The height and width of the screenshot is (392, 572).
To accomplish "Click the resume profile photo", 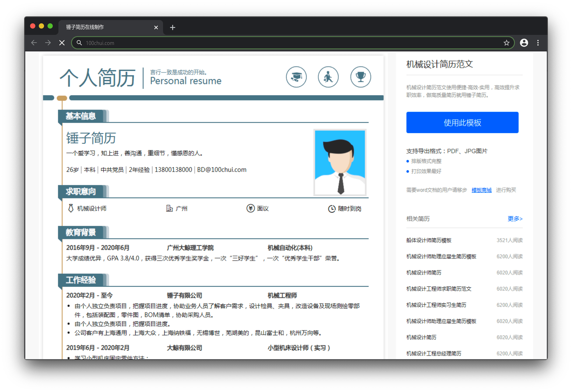I will [340, 162].
